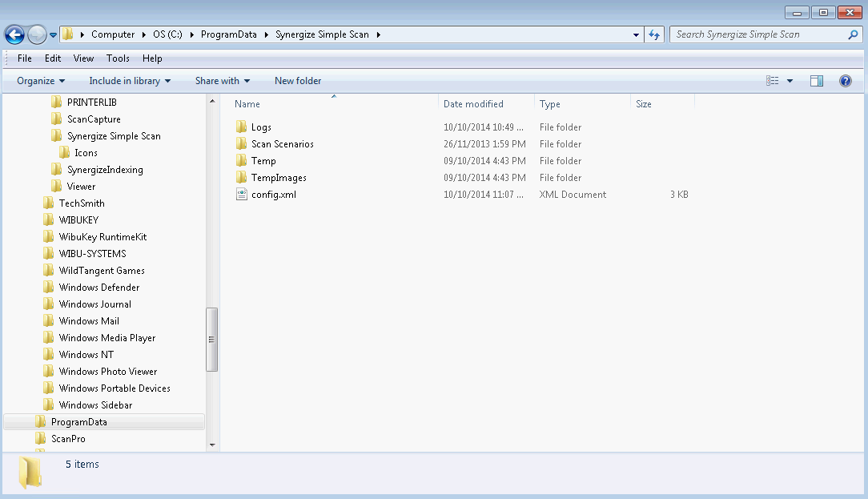Click the WIBUKEY folder icon in tree
Screen dimensions: 868x499
coord(49,220)
